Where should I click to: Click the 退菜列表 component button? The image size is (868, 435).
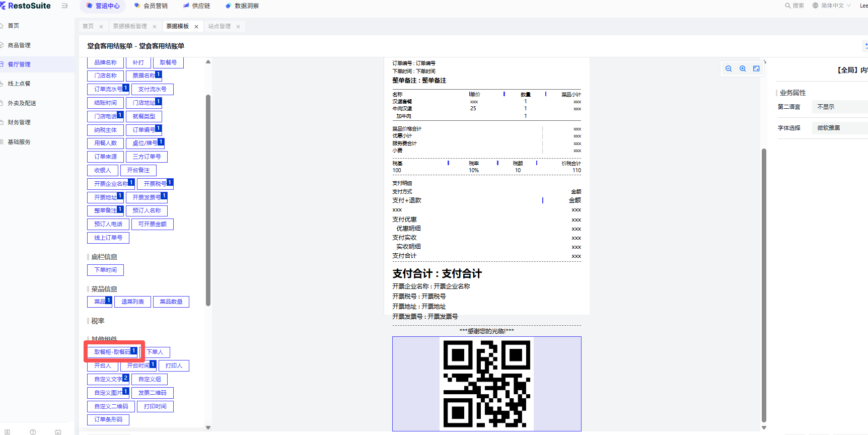(x=132, y=302)
